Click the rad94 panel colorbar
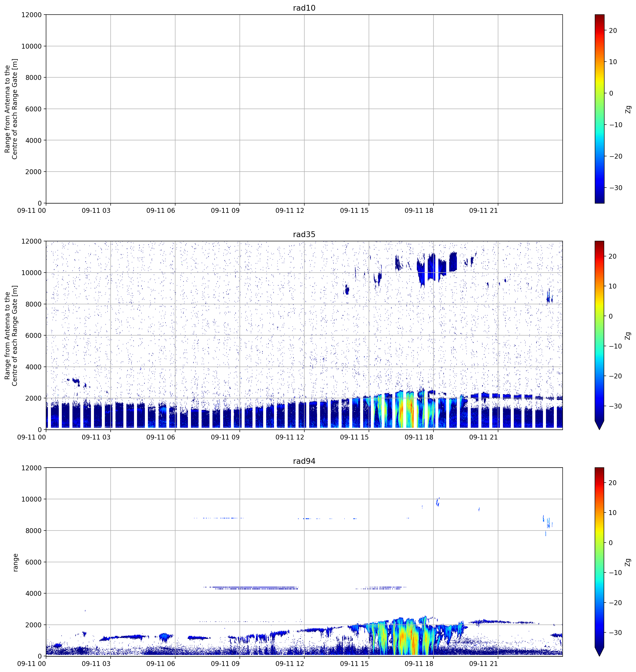This screenshot has height=672, width=636. coord(599,562)
